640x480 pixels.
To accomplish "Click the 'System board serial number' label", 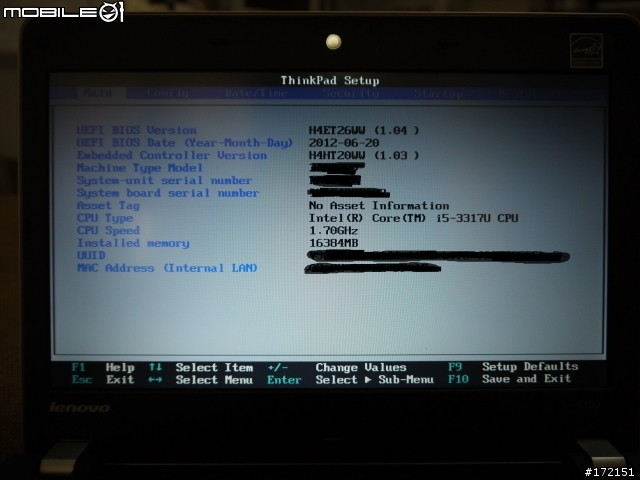I will pyautogui.click(x=168, y=193).
